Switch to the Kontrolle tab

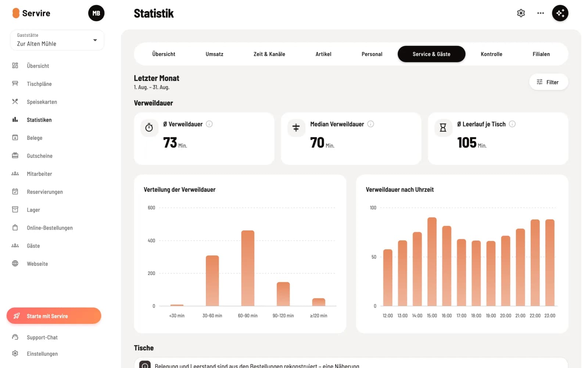click(x=491, y=54)
